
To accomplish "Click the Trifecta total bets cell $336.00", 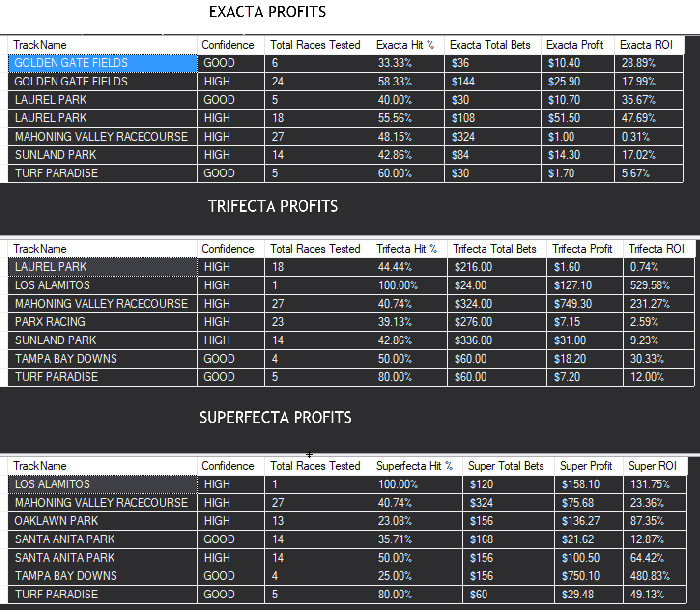I will tap(497, 340).
